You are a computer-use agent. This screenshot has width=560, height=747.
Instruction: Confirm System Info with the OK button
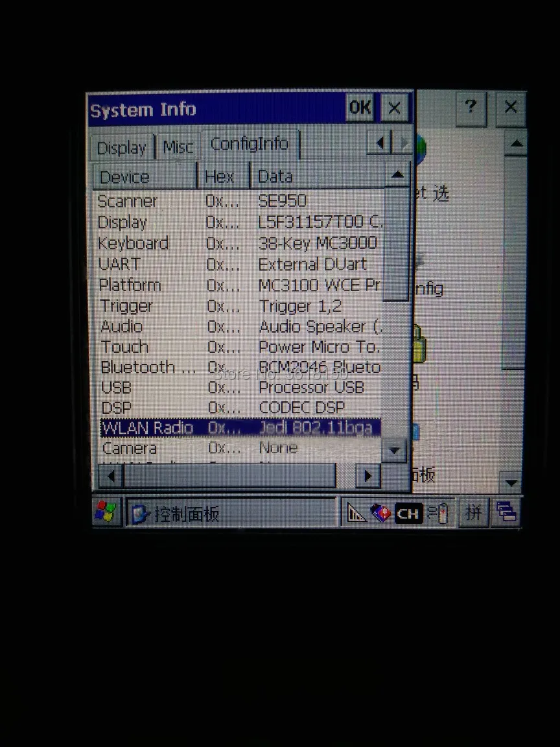360,107
